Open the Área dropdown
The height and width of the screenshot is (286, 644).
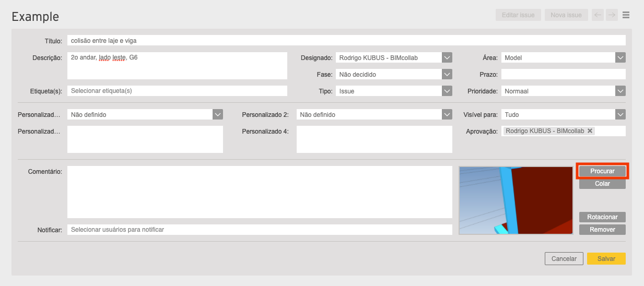click(x=620, y=57)
